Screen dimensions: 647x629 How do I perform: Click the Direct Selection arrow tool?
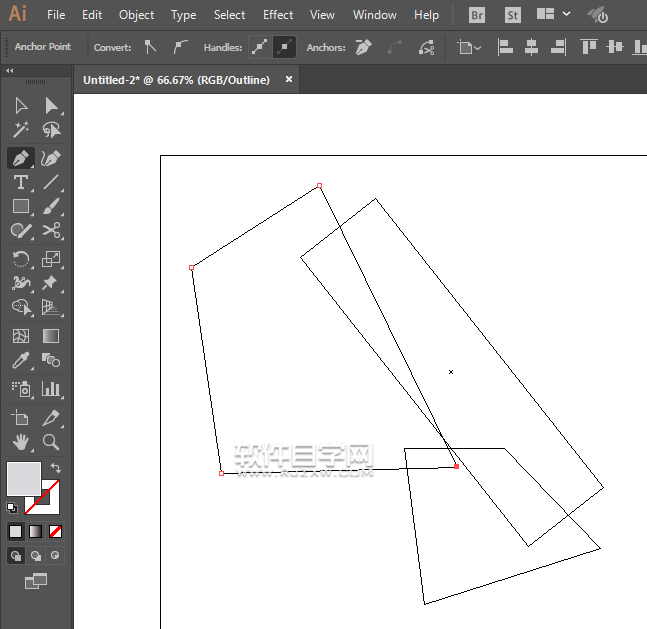pyautogui.click(x=52, y=106)
